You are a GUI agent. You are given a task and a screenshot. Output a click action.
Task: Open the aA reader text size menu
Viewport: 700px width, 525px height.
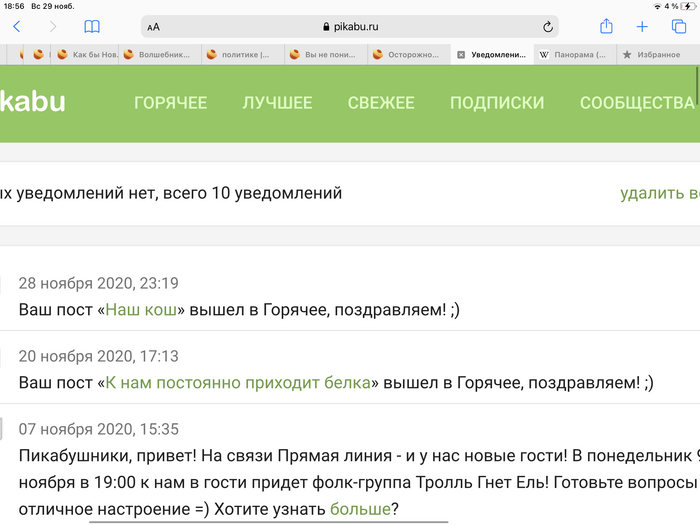153,28
